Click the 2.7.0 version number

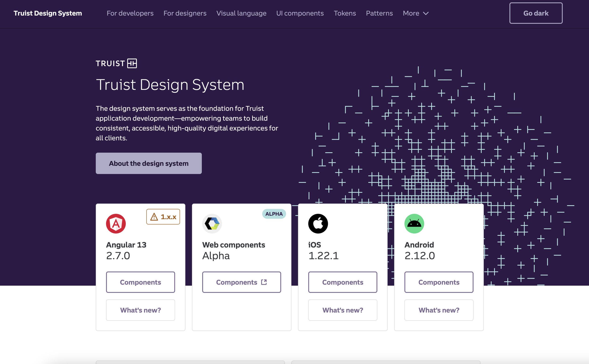coord(118,256)
